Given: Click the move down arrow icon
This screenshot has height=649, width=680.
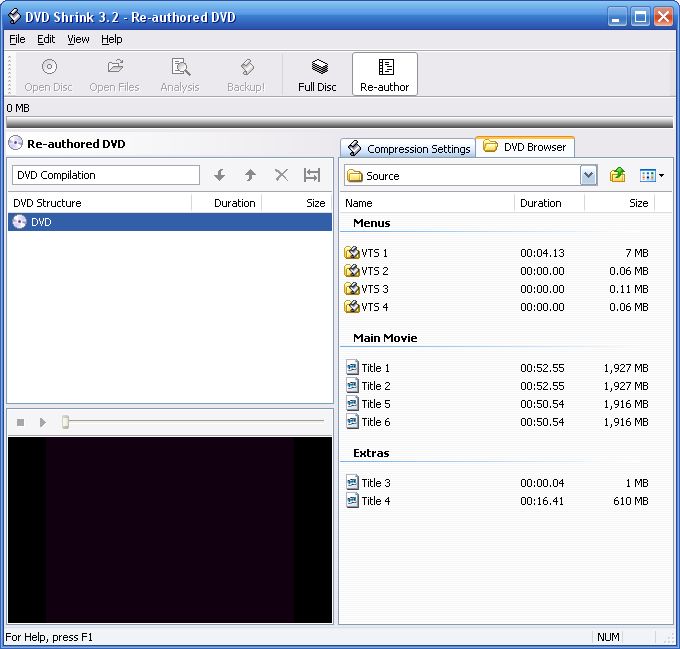Looking at the screenshot, I should pyautogui.click(x=220, y=175).
